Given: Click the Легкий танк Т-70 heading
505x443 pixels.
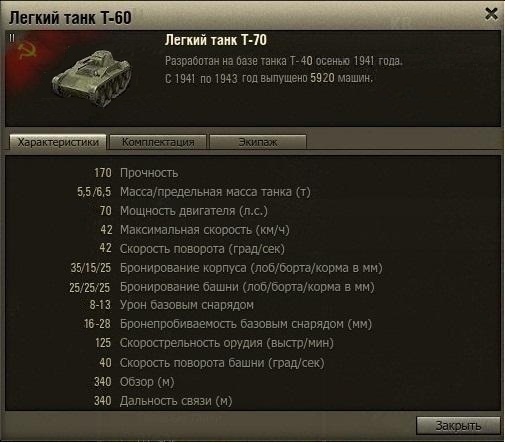Looking at the screenshot, I should 216,40.
